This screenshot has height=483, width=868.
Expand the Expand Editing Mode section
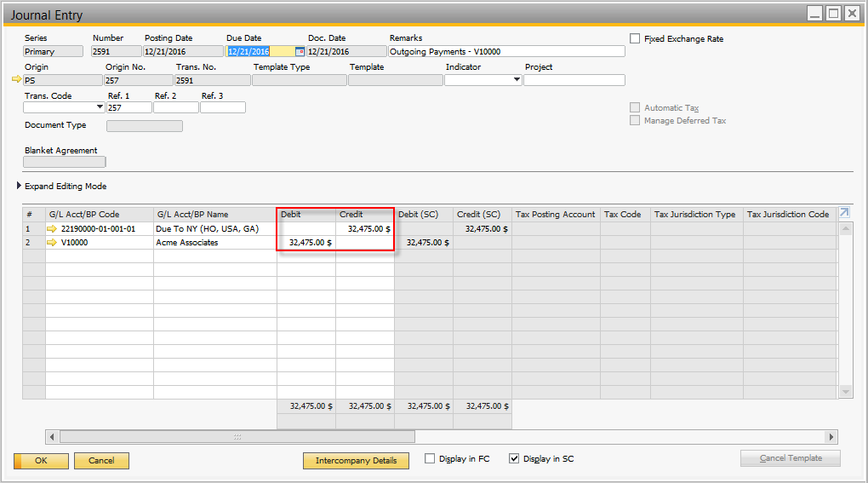[x=20, y=186]
